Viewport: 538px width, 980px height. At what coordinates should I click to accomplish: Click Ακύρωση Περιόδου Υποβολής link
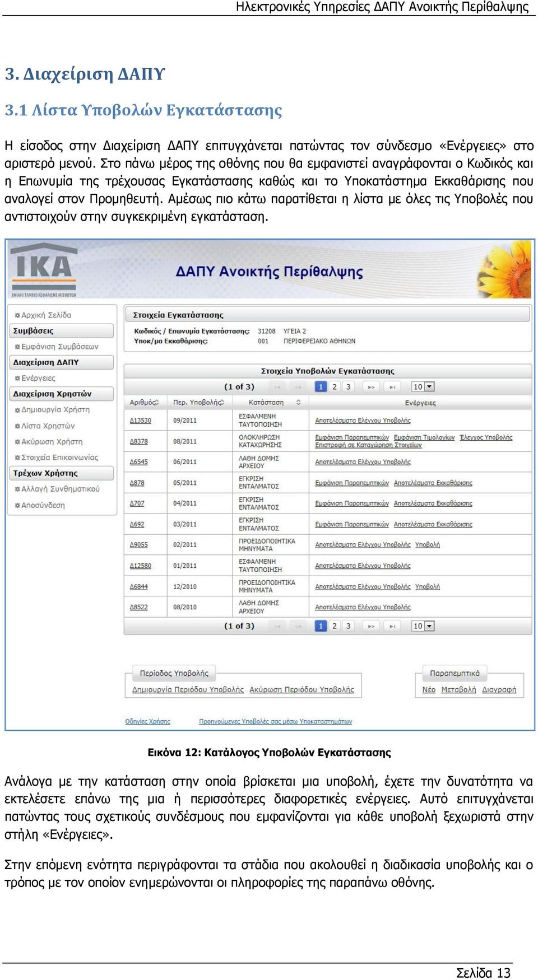click(x=302, y=690)
